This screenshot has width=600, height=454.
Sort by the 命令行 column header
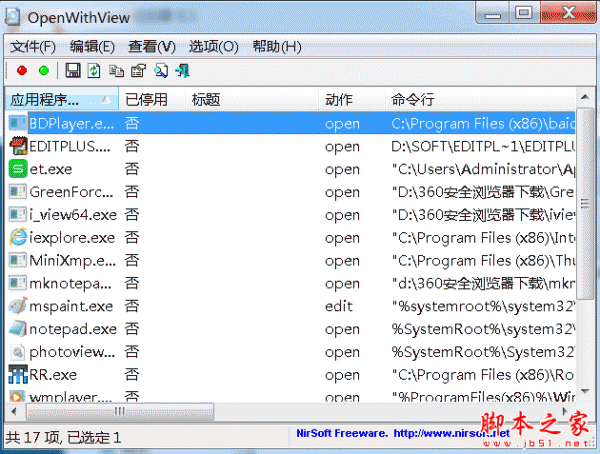tap(480, 100)
